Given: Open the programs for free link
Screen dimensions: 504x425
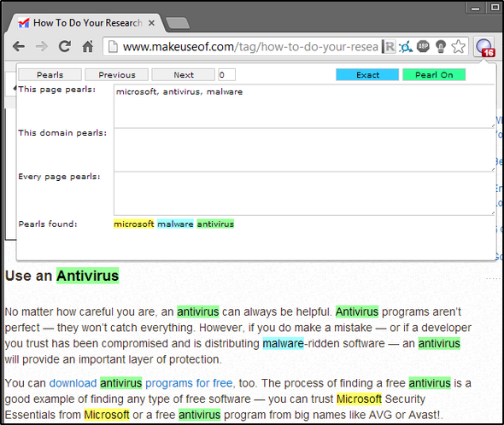Looking at the screenshot, I should [189, 383].
